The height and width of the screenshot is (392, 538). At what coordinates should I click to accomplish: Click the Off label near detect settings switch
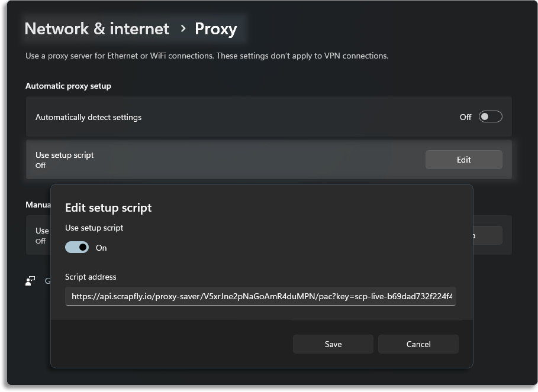465,116
